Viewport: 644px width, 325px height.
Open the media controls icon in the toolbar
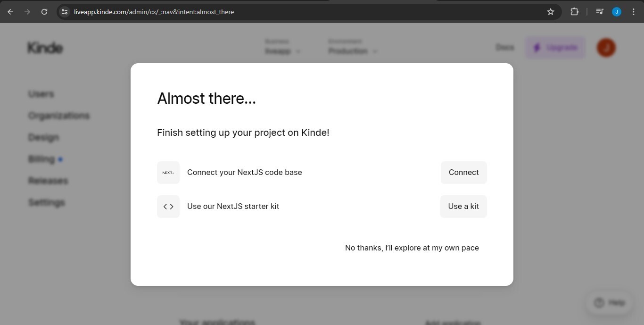pyautogui.click(x=600, y=12)
